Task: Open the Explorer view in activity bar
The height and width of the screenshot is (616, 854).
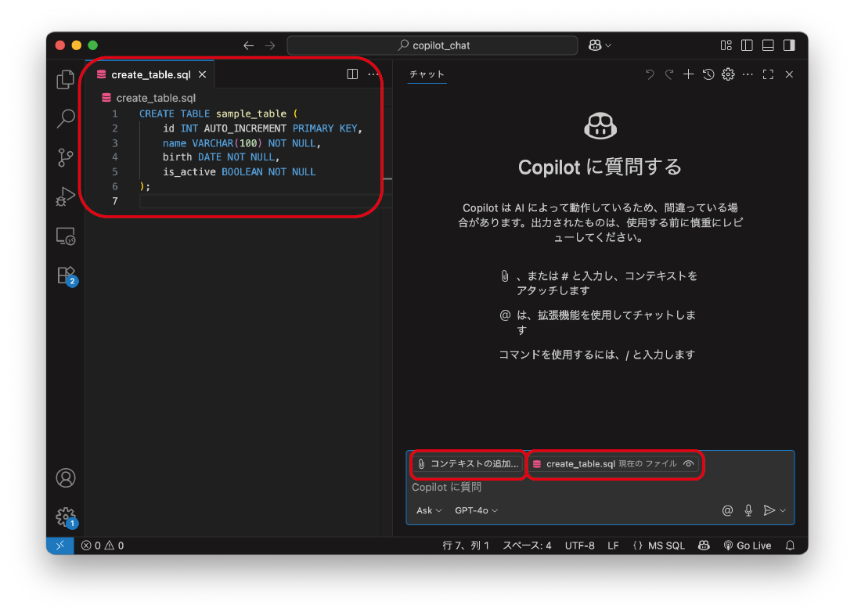Action: click(65, 80)
